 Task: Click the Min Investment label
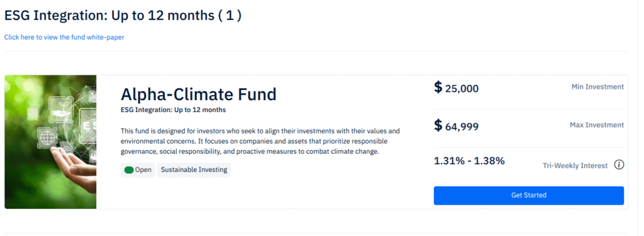pyautogui.click(x=597, y=87)
